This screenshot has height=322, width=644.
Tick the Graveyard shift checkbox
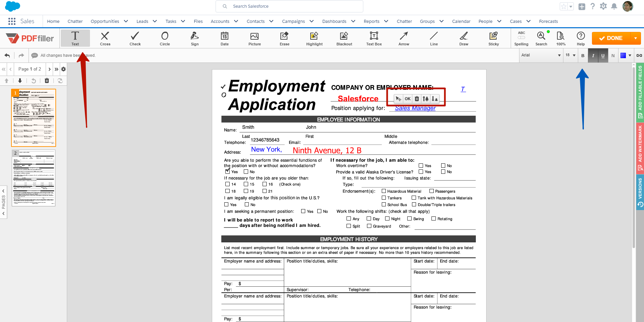[369, 226]
